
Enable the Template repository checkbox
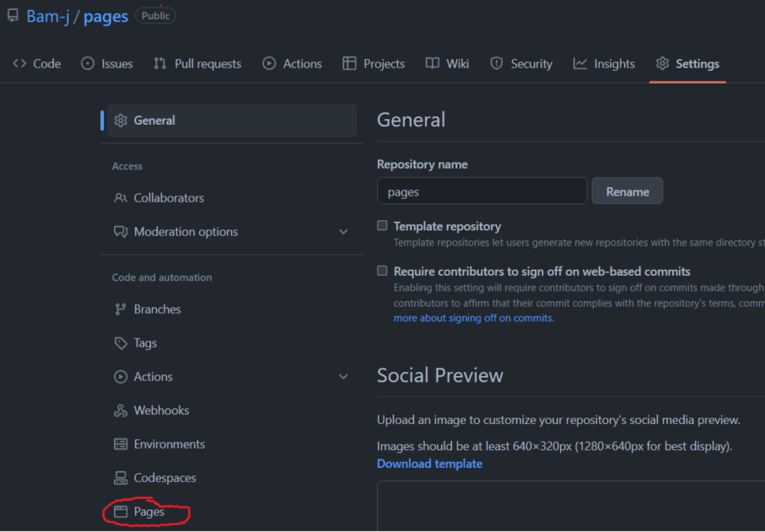coord(383,225)
